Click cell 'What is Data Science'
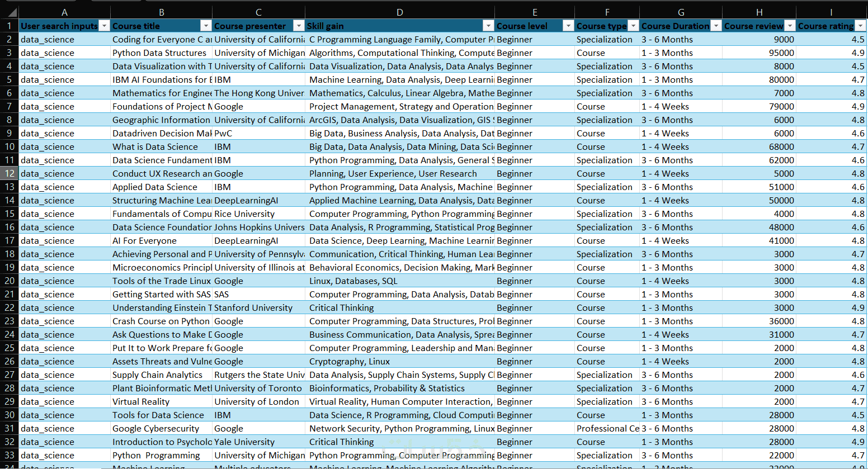This screenshot has height=469, width=868. (x=161, y=146)
